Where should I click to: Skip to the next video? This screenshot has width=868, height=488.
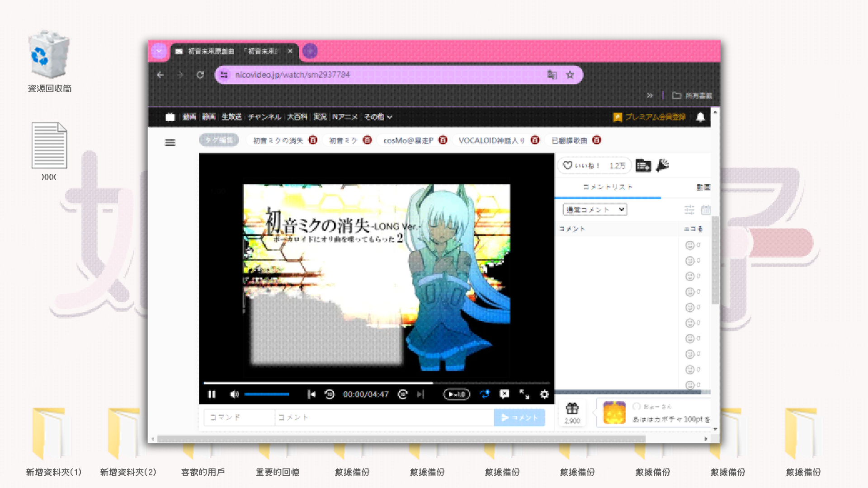(420, 394)
